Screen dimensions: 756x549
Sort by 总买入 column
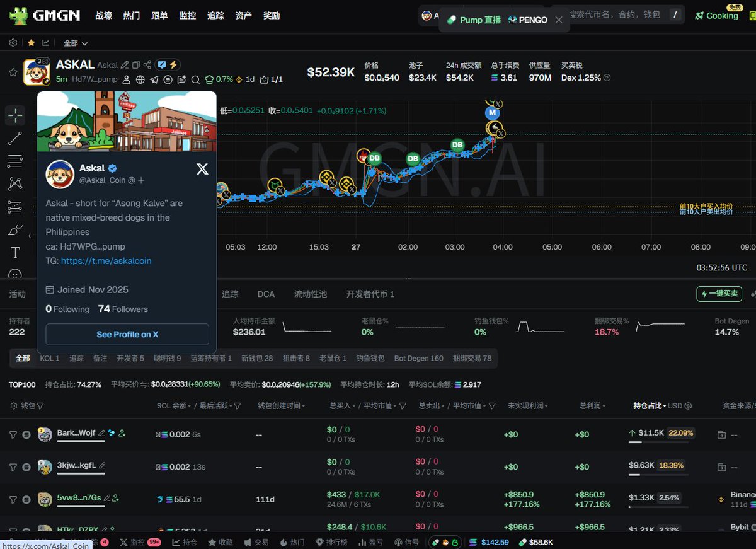tap(342, 406)
